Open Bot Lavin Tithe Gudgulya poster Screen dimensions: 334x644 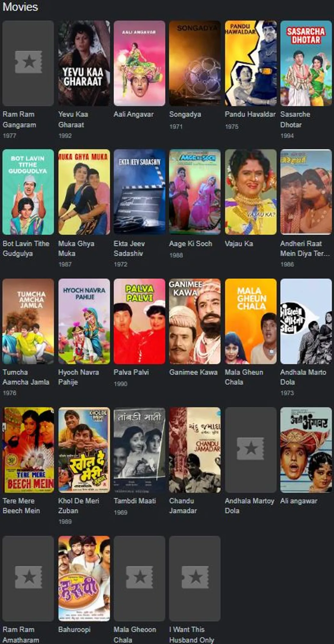click(28, 192)
